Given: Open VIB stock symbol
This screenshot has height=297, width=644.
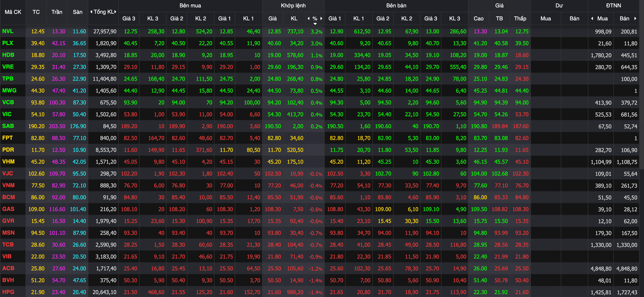Looking at the screenshot, I should [7, 256].
